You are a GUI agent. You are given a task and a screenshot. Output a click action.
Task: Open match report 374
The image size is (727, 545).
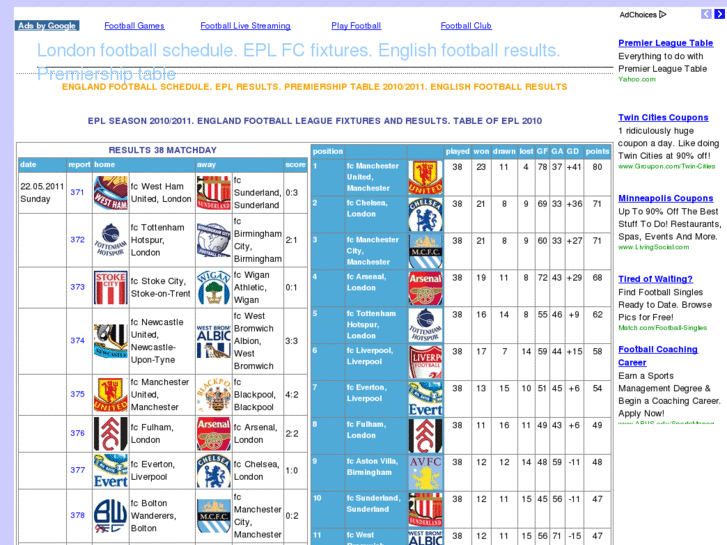77,340
